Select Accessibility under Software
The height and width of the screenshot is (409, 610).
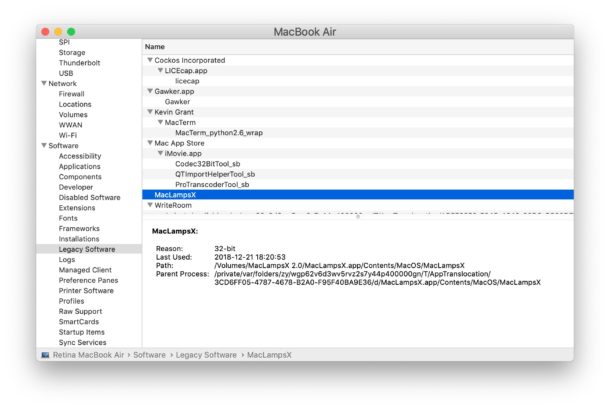click(80, 156)
